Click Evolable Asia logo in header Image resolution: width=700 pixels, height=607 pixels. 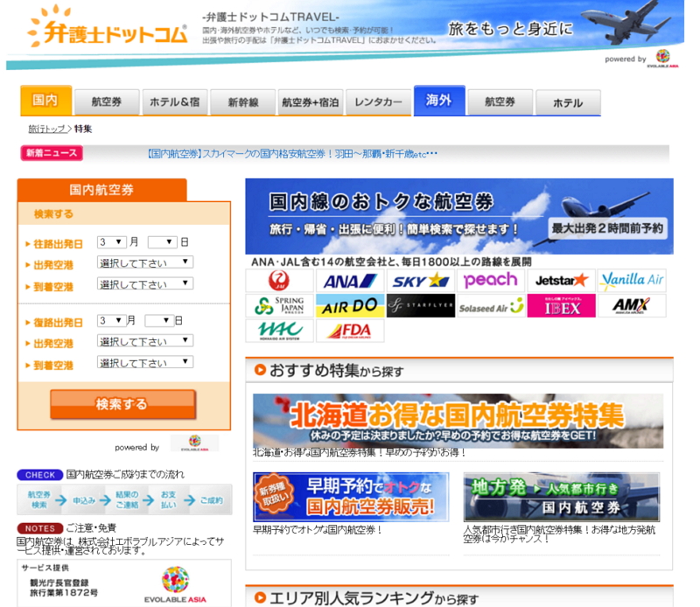click(663, 59)
